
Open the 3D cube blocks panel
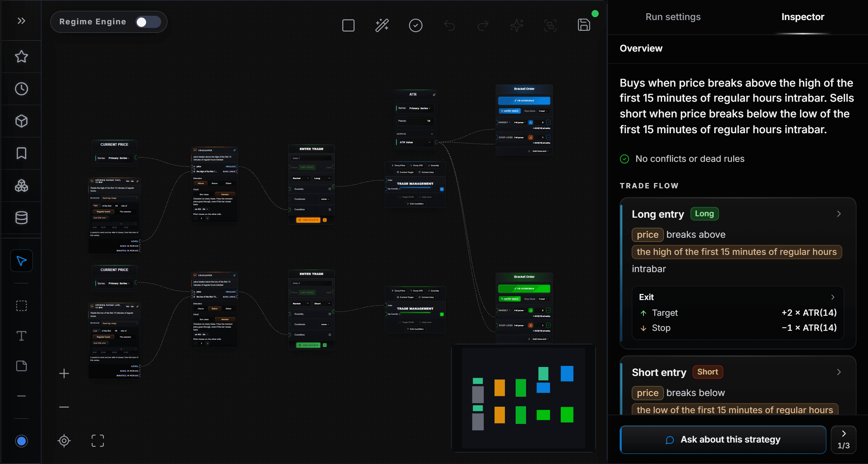[x=21, y=121]
